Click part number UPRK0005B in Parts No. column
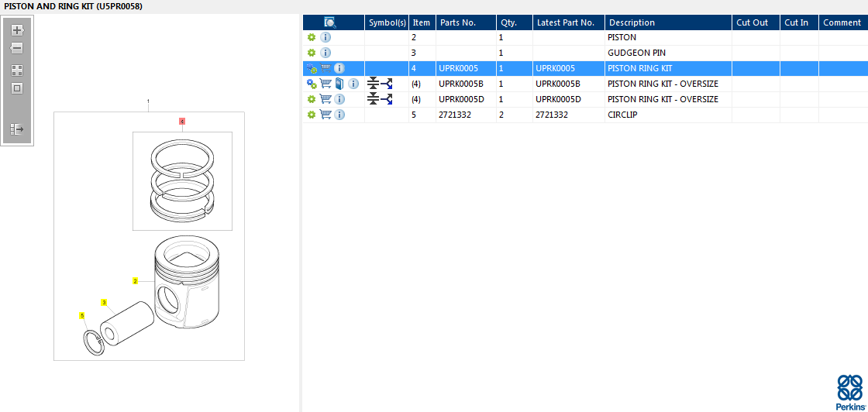 coord(461,84)
